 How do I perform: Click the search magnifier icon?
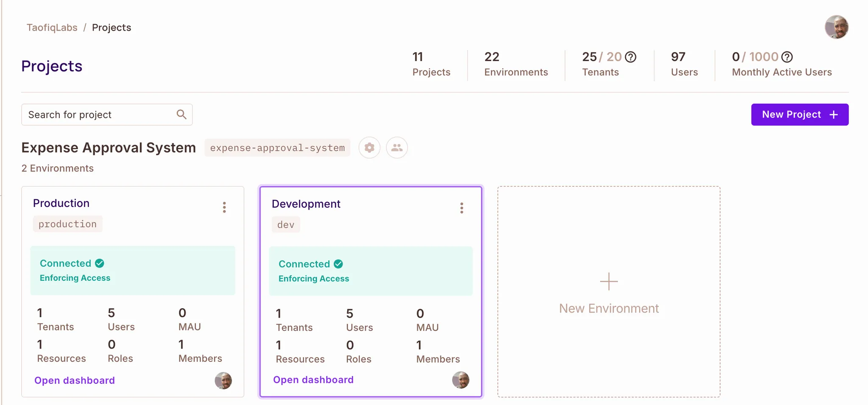tap(181, 115)
